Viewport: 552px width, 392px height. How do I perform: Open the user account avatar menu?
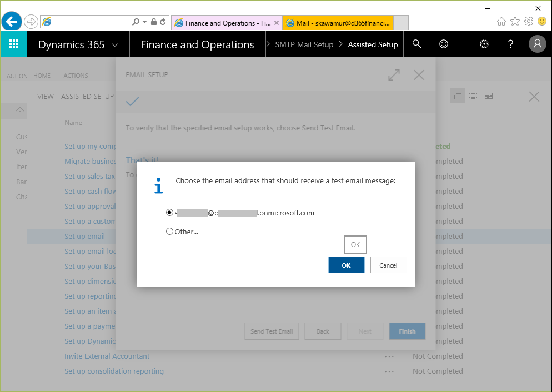pos(537,44)
